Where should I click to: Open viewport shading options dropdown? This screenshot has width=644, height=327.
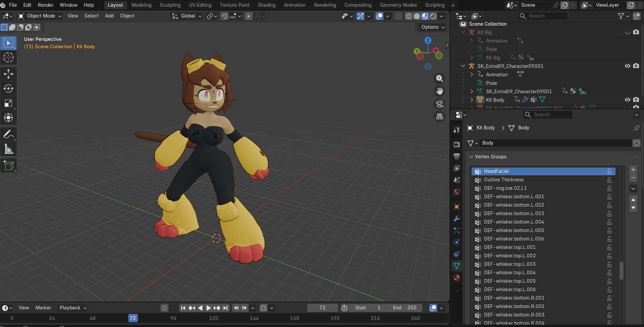(x=442, y=16)
